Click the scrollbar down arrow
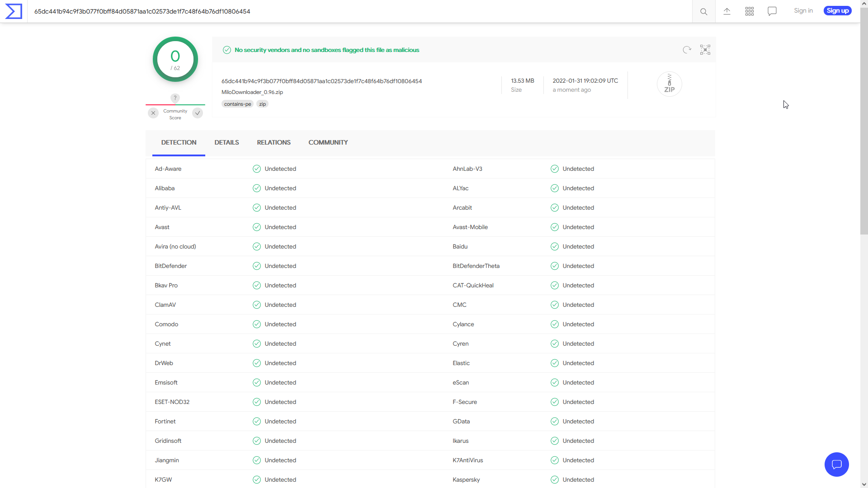 (864, 484)
